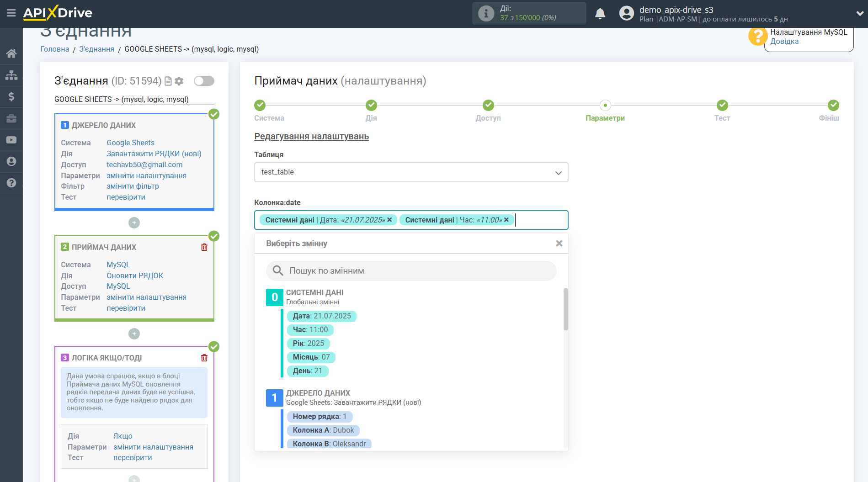Close the variable selection panel
Screen dimensions: 868x482
click(x=559, y=244)
